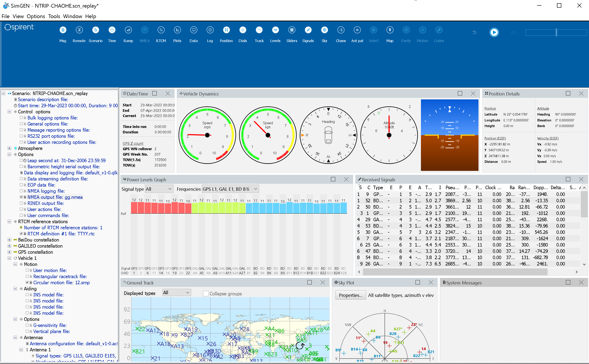The image size is (589, 364).
Task: Open the Displayed types dropdown
Action: click(x=176, y=293)
